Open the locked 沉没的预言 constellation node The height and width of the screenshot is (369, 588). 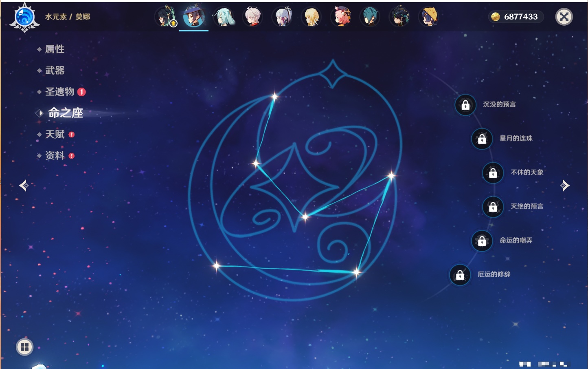(465, 105)
